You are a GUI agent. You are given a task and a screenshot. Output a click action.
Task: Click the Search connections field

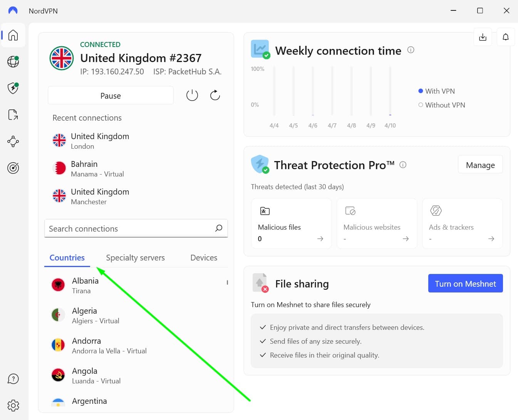pos(136,228)
